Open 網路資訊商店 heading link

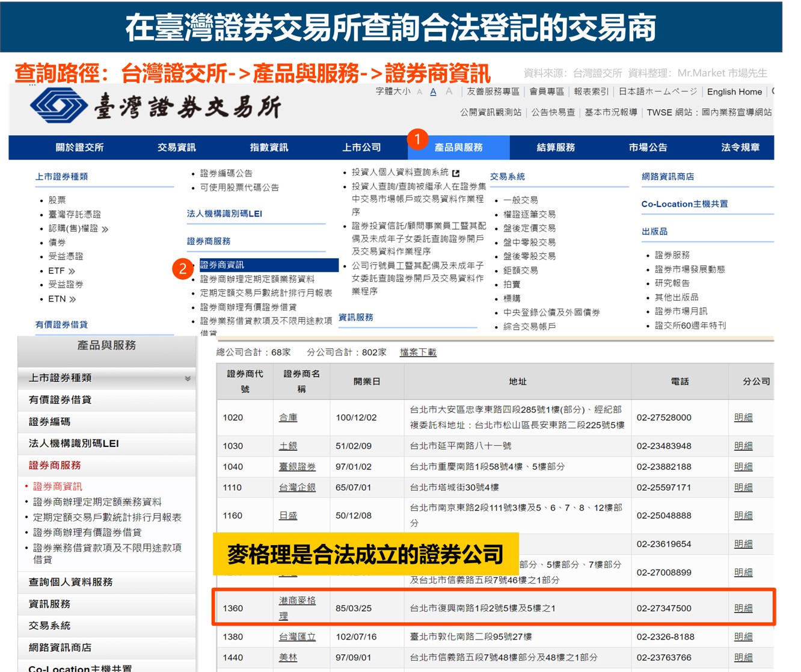[x=667, y=177]
